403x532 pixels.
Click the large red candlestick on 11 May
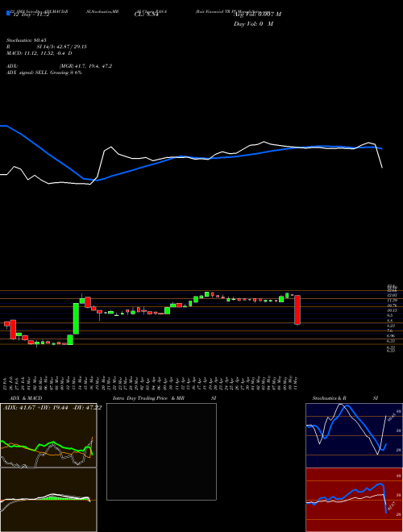point(297,310)
